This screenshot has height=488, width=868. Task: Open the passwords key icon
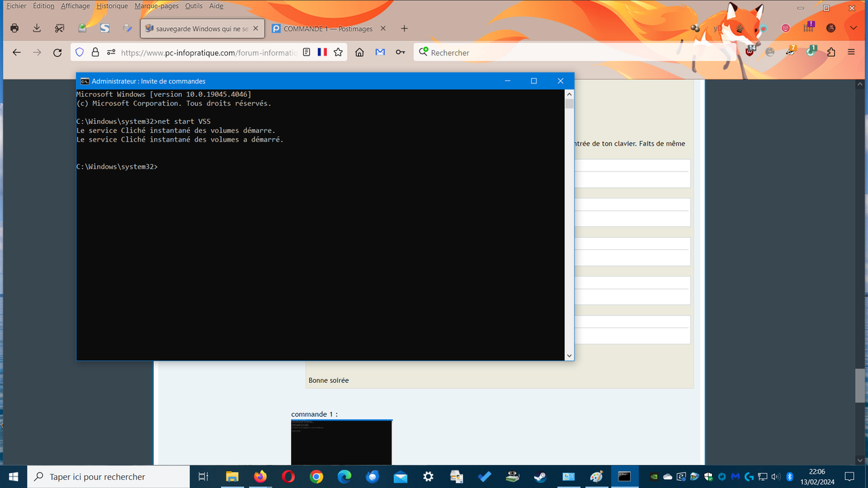click(401, 52)
